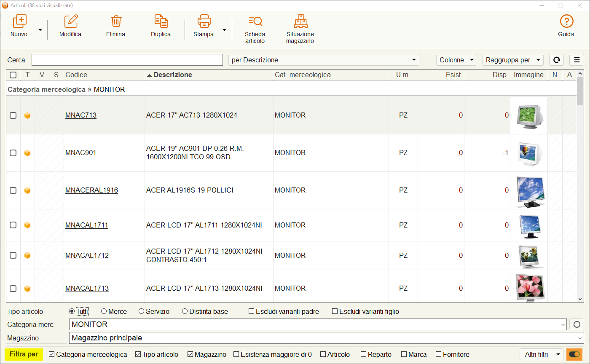Sort by the U.m. column header

point(403,75)
